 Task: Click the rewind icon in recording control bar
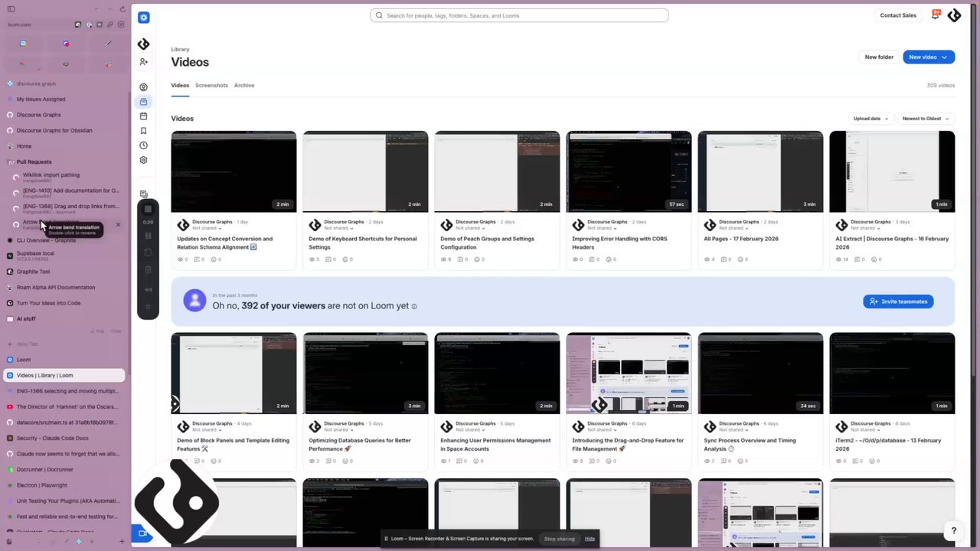coord(148,290)
